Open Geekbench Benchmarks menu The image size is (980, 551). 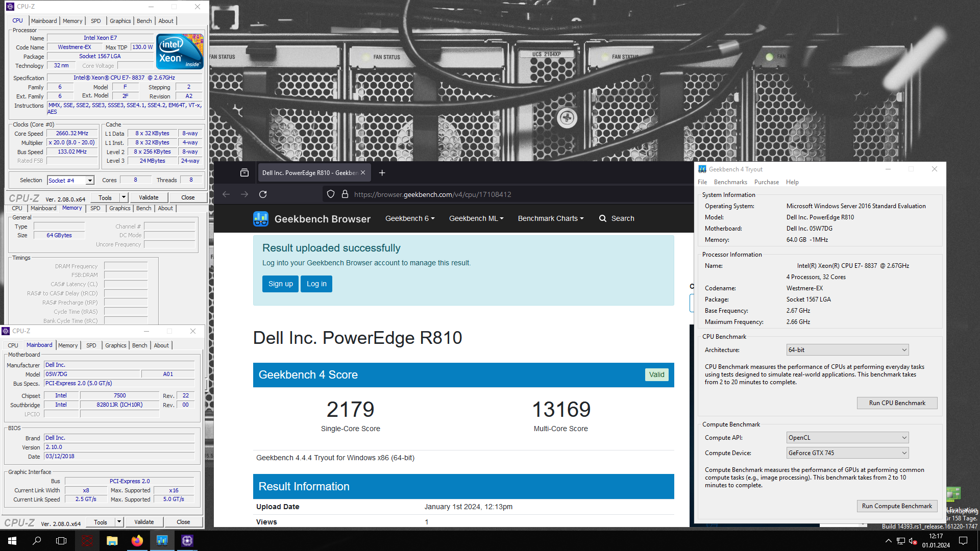pyautogui.click(x=730, y=182)
